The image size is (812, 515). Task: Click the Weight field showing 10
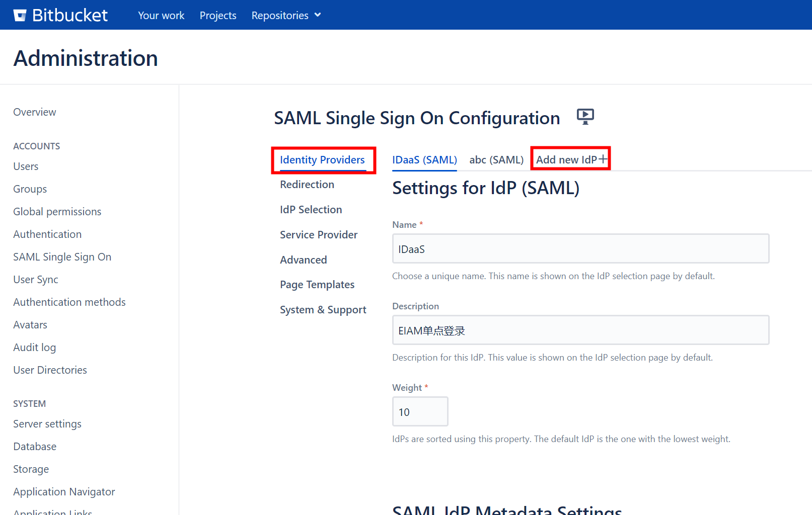(x=420, y=411)
